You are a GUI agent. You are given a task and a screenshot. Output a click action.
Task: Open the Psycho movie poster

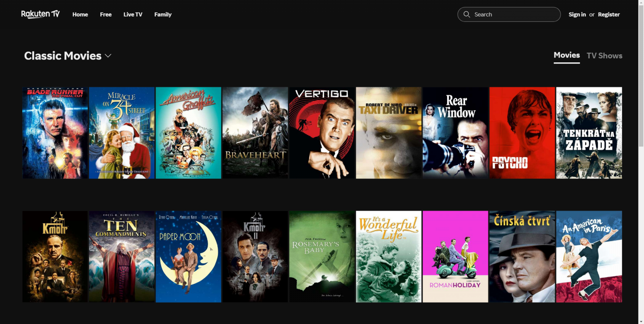(x=522, y=133)
